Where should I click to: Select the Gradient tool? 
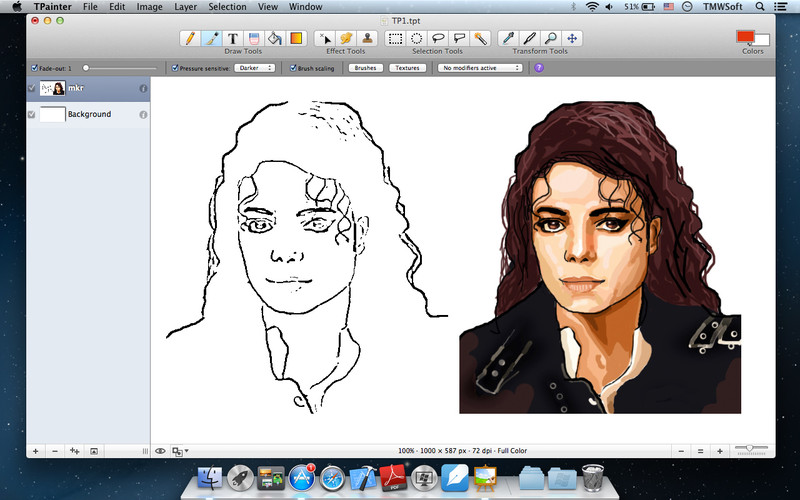point(296,38)
